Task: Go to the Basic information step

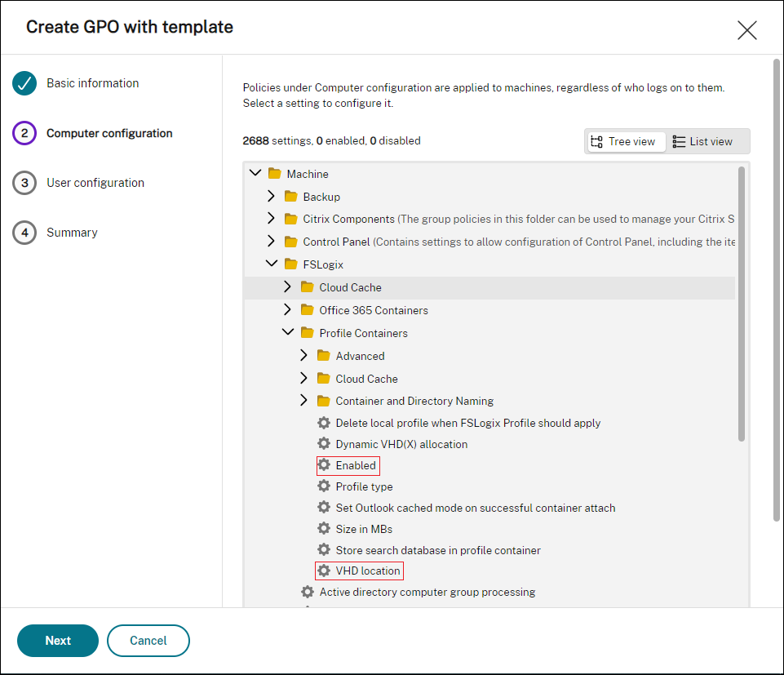Action: [92, 83]
